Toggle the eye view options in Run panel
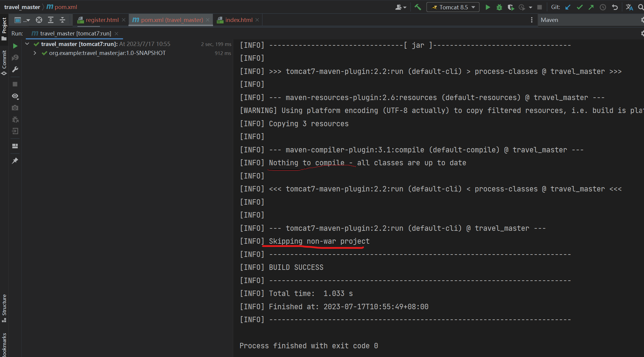This screenshot has width=644, height=357. tap(15, 96)
